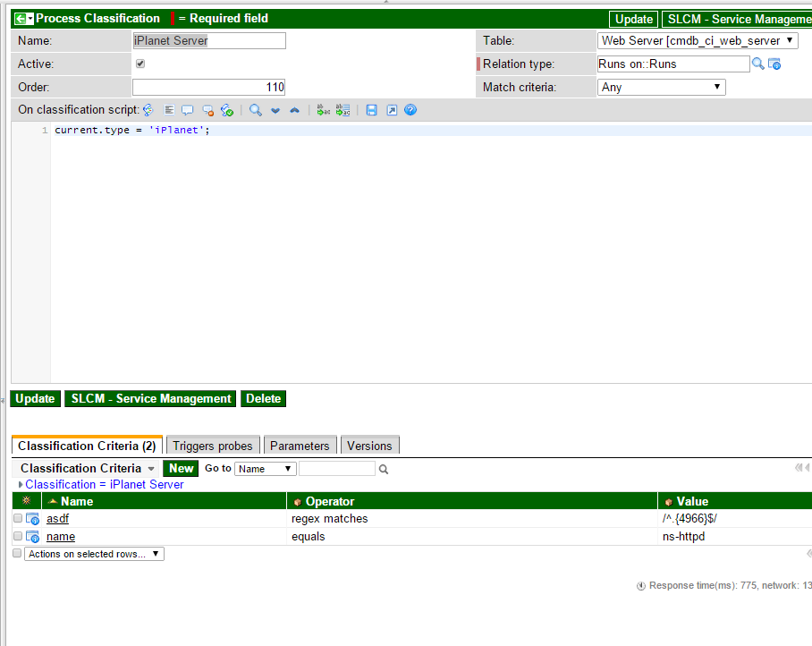The height and width of the screenshot is (646, 812).
Task: Click the Classification = iPlanet Server breadcrumb
Action: pos(105,484)
